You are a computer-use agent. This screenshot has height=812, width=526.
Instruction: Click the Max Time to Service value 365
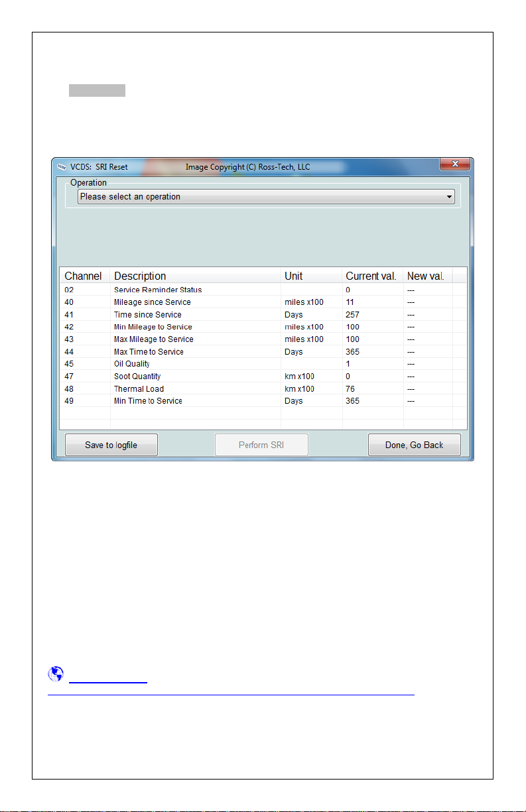(x=352, y=352)
